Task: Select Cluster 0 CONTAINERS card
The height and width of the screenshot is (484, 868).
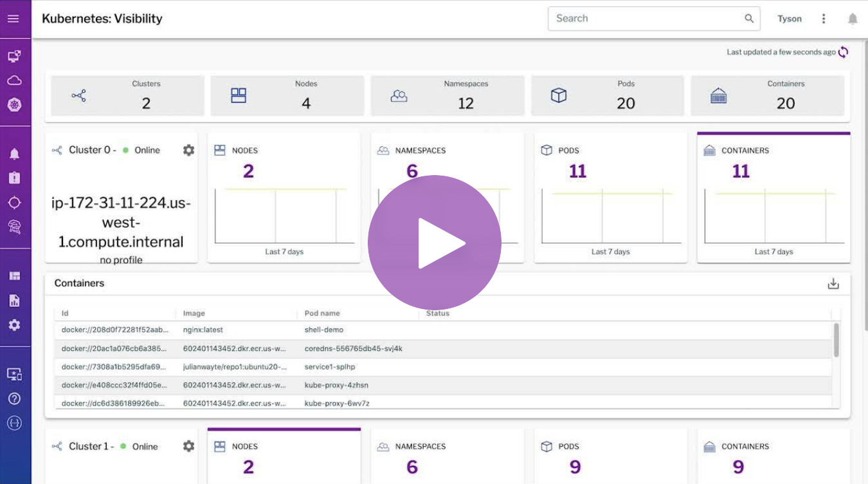Action: (x=774, y=198)
